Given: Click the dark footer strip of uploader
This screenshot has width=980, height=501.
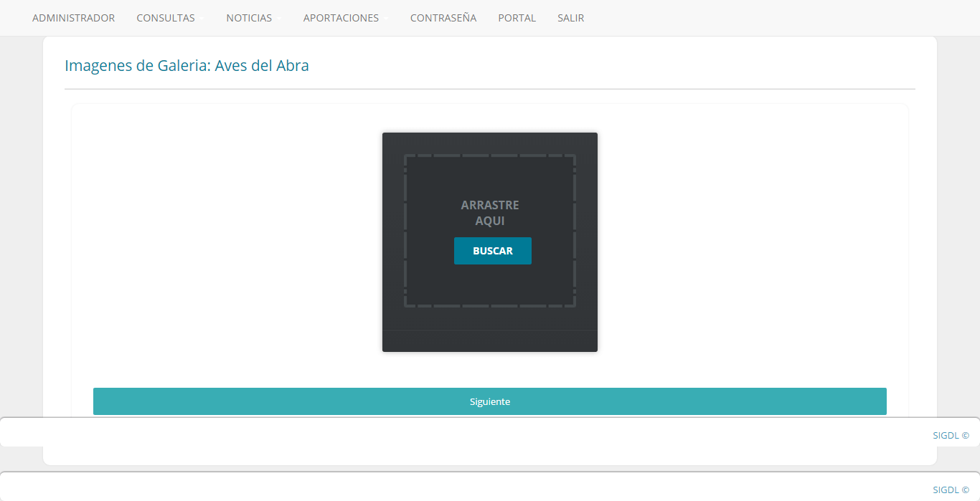Looking at the screenshot, I should point(489,341).
